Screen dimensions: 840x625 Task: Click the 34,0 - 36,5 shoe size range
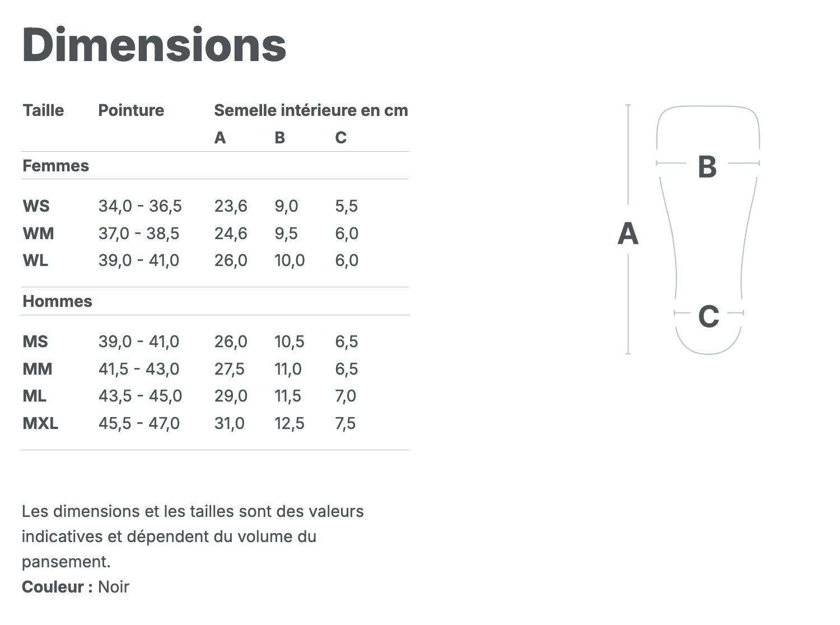[x=140, y=206]
